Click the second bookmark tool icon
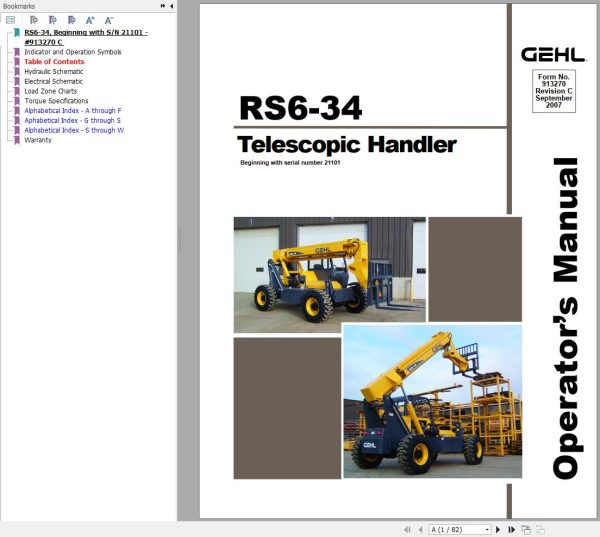The image size is (600, 537). [53, 20]
